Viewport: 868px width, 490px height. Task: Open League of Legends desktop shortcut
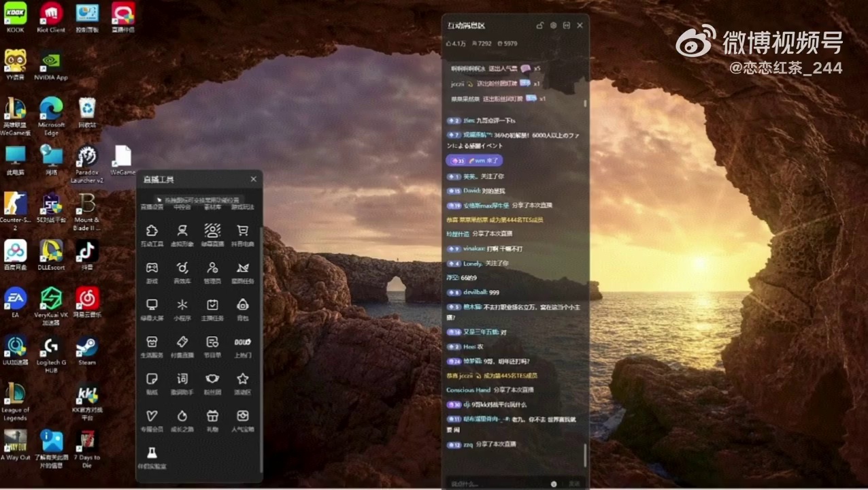(15, 402)
